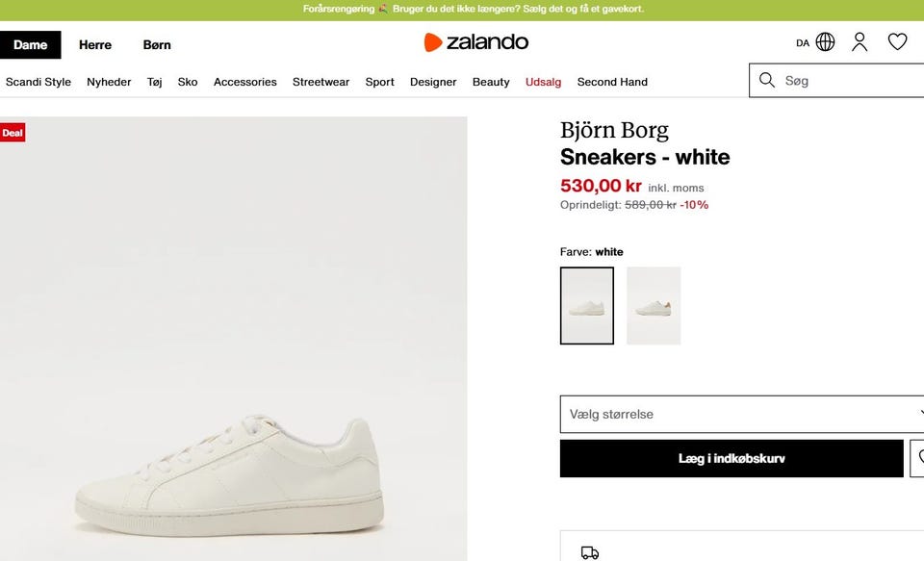The height and width of the screenshot is (561, 924).
Task: Click in the Søg search field
Action: tap(847, 81)
